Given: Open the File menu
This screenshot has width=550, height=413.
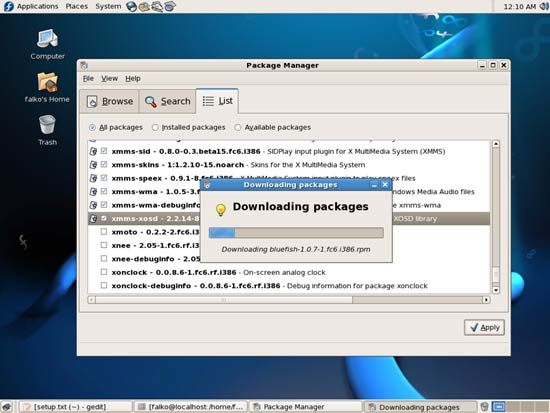Looking at the screenshot, I should pos(88,79).
